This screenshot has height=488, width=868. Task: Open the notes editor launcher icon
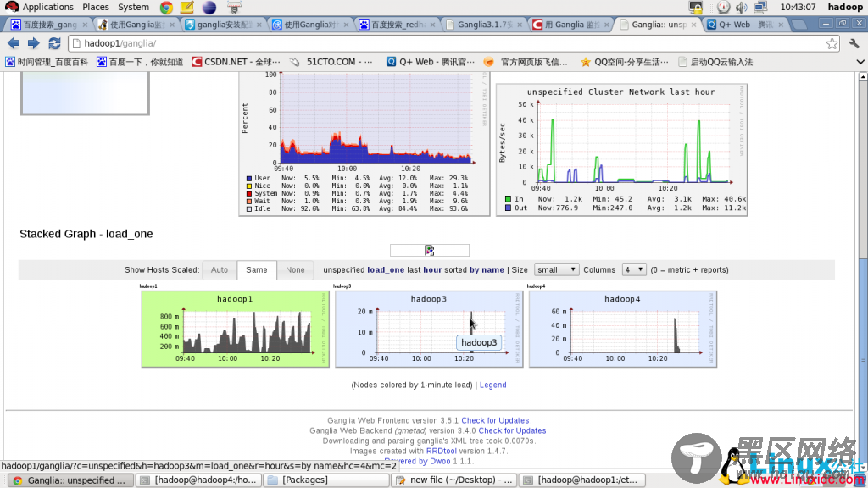tap(187, 7)
